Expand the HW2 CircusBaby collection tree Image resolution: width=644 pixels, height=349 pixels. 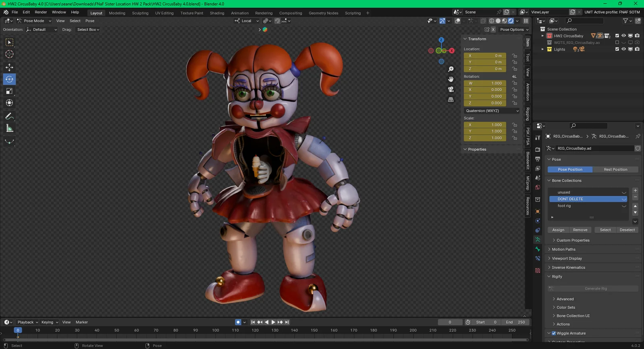pos(543,36)
